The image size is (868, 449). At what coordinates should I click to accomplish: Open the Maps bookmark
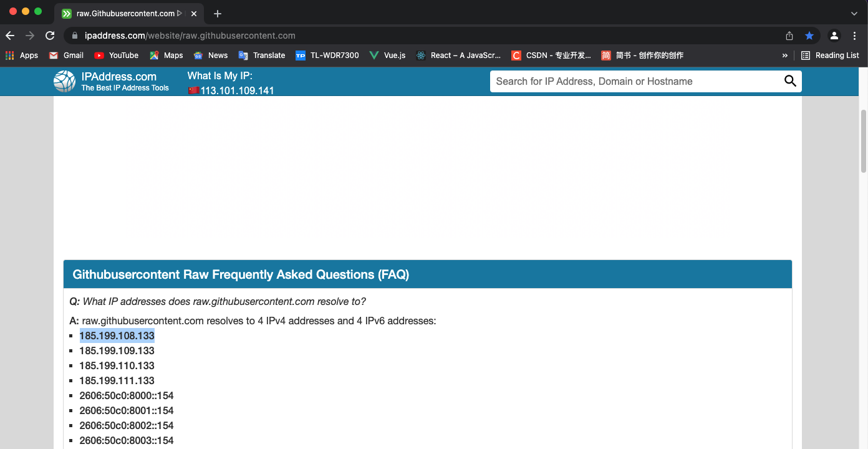coord(166,55)
